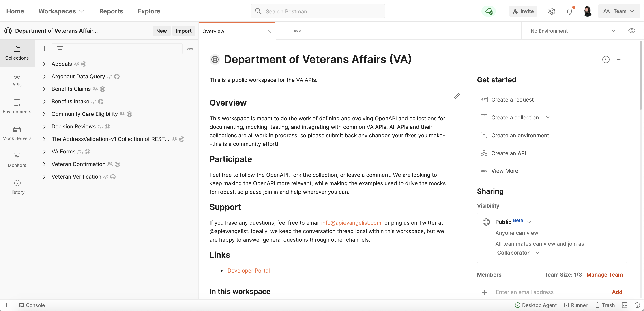
Task: Open the Monitors sidebar panel
Action: click(17, 160)
